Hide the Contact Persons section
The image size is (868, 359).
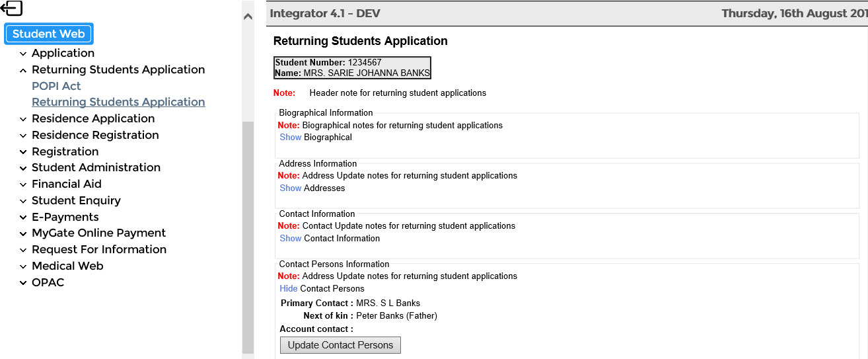(x=288, y=289)
